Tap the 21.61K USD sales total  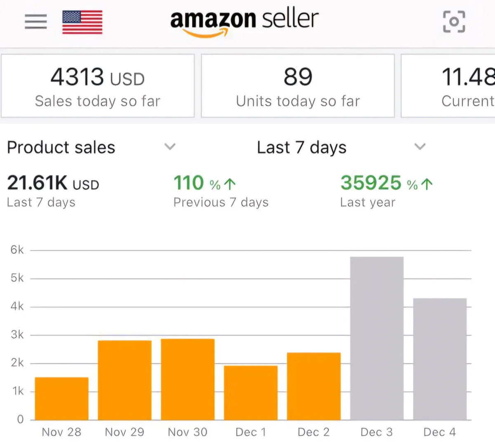coord(53,183)
